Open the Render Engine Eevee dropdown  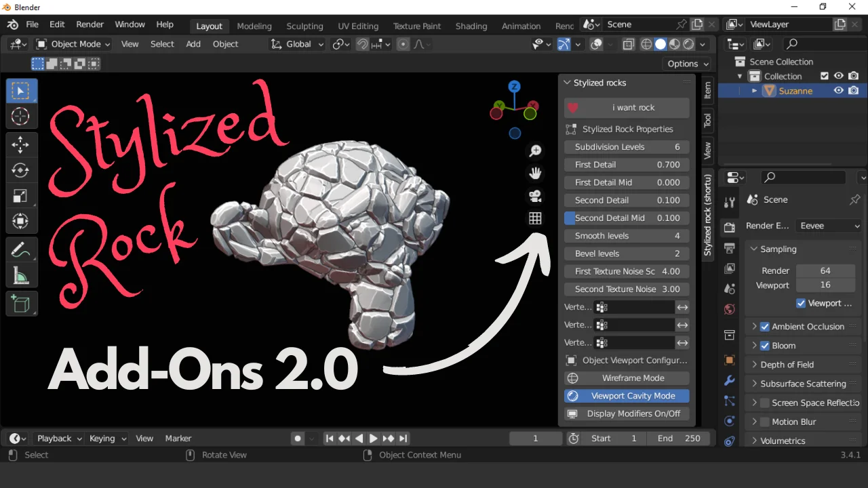829,226
